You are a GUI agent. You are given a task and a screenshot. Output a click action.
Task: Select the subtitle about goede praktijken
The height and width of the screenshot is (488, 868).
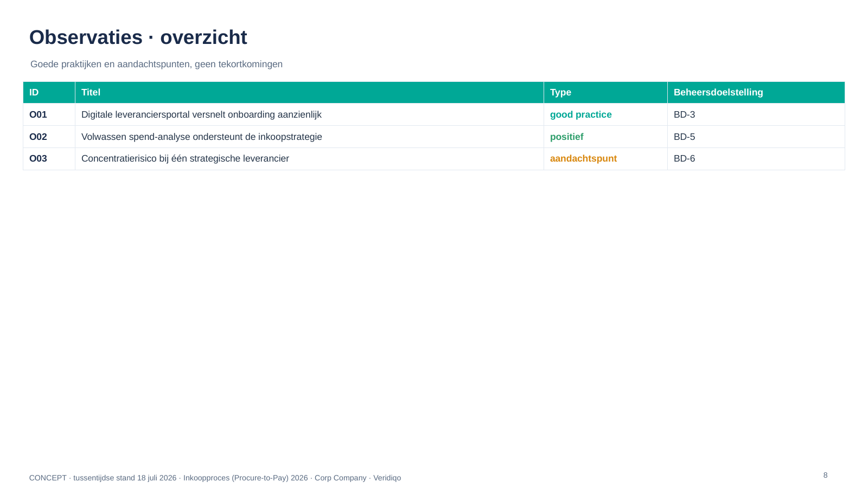[156, 65]
